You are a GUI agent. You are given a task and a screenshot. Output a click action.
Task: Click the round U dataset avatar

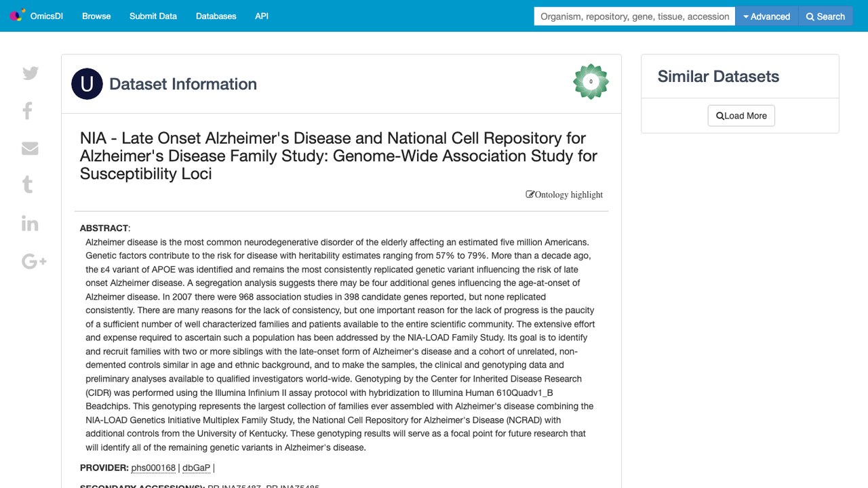pyautogui.click(x=87, y=84)
